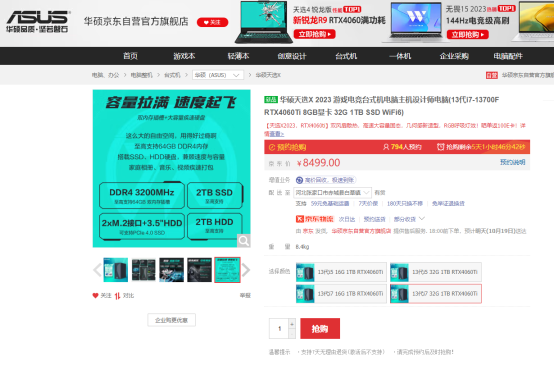Select 13代i5 32G 1TB RTX4060Ti option

click(436, 272)
